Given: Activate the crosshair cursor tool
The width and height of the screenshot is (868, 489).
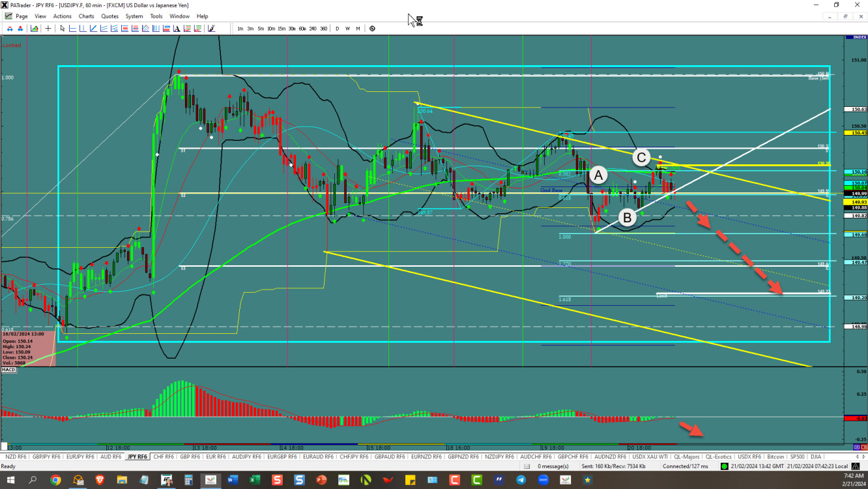Looking at the screenshot, I should (48, 28).
